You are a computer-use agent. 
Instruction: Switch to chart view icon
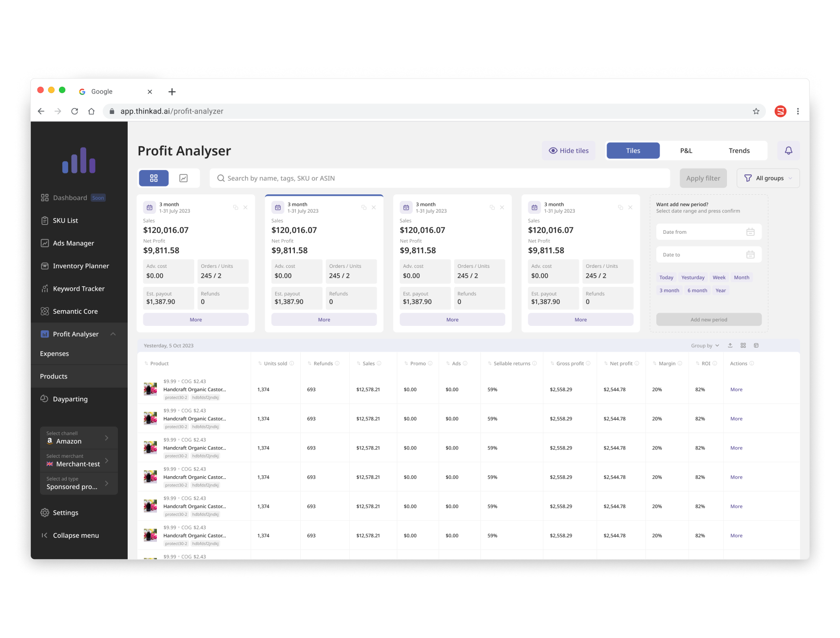point(184,178)
